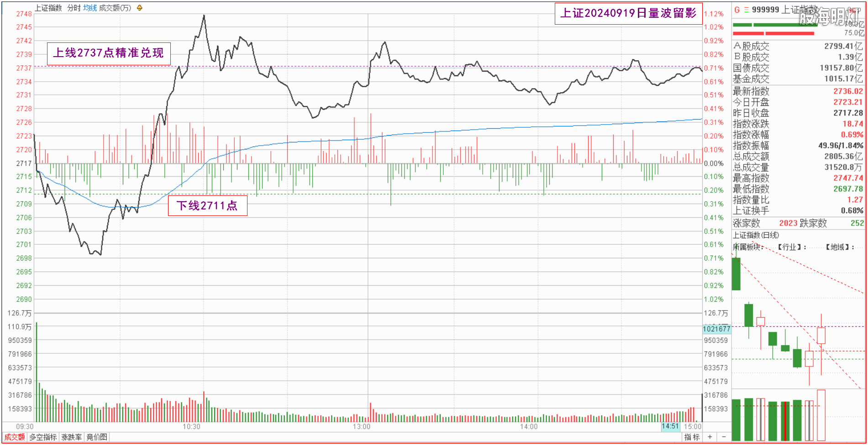
Task: Click the 分时 label in chart header
Action: pos(74,8)
